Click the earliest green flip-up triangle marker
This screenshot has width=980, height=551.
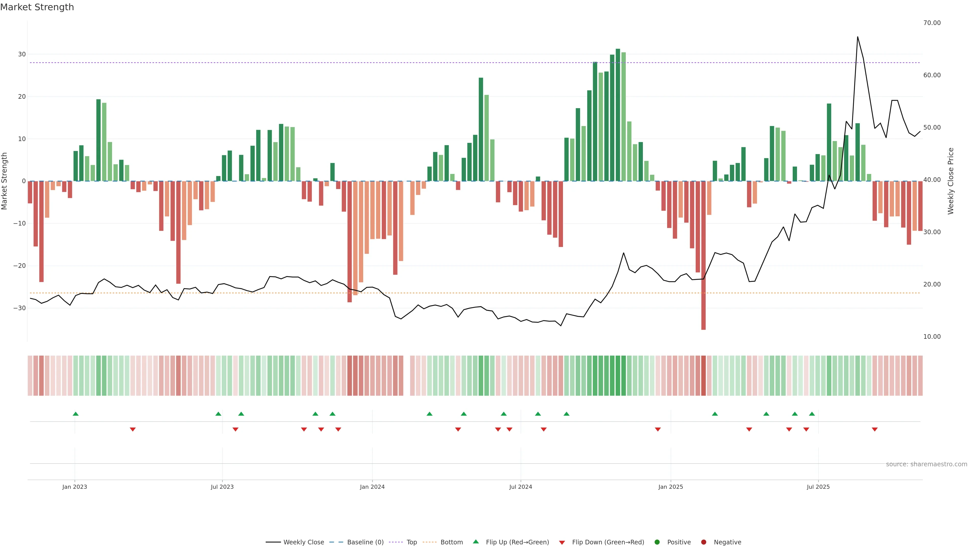76,414
